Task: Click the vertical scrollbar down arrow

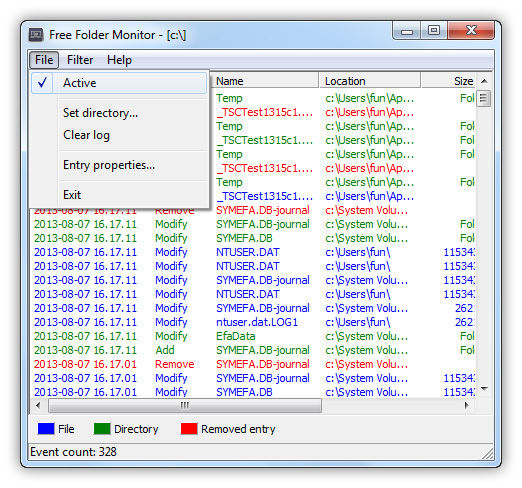Action: [484, 389]
